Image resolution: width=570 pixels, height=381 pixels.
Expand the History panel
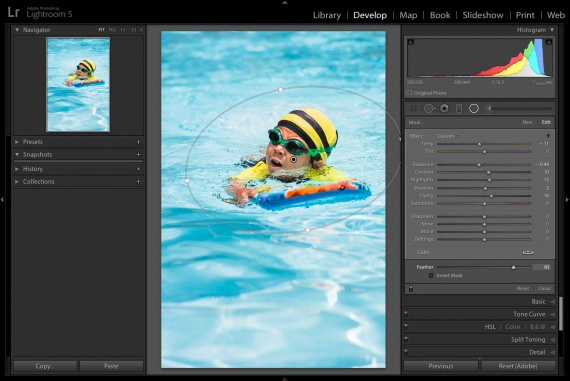tap(17, 169)
